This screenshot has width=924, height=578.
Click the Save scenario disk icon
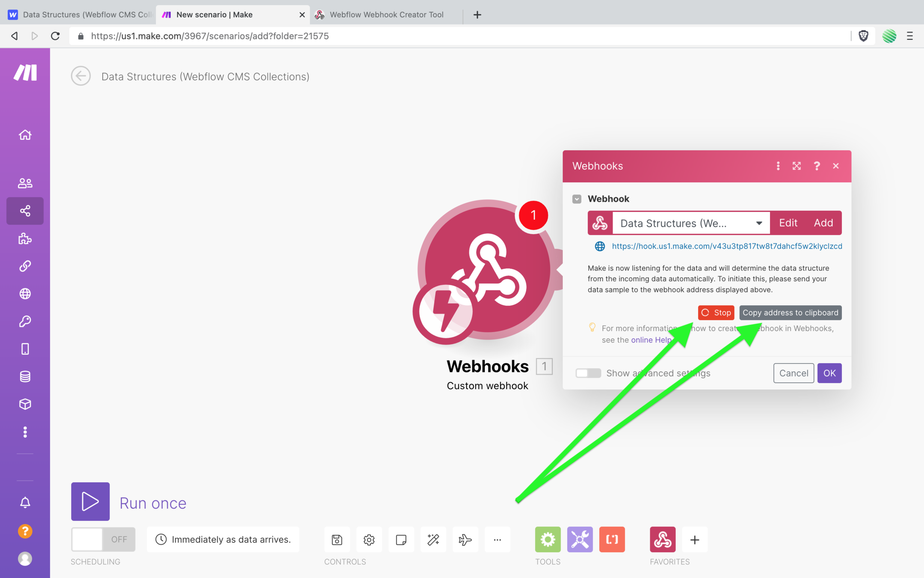tap(337, 539)
